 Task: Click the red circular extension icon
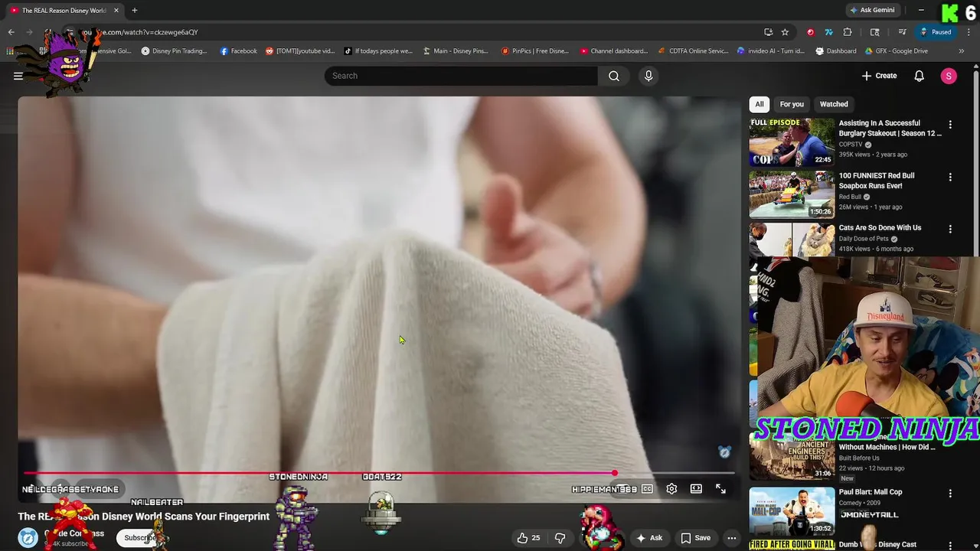coord(811,32)
